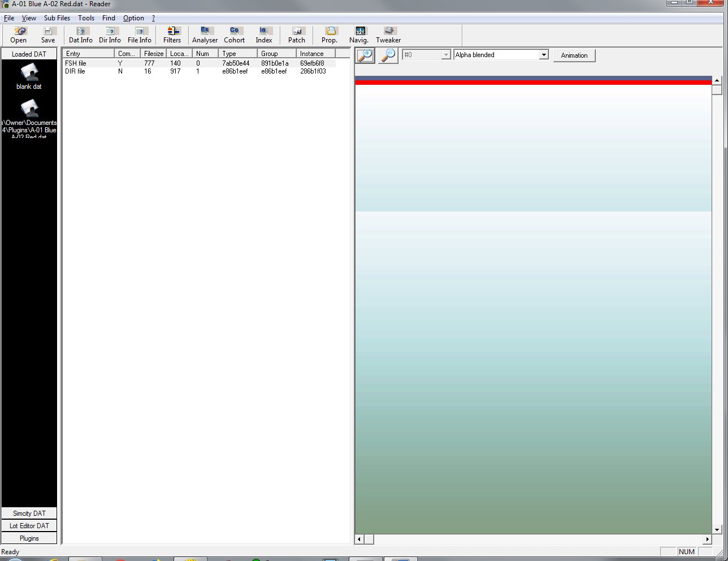Click the Save toolbar icon
728x561 pixels.
click(48, 35)
